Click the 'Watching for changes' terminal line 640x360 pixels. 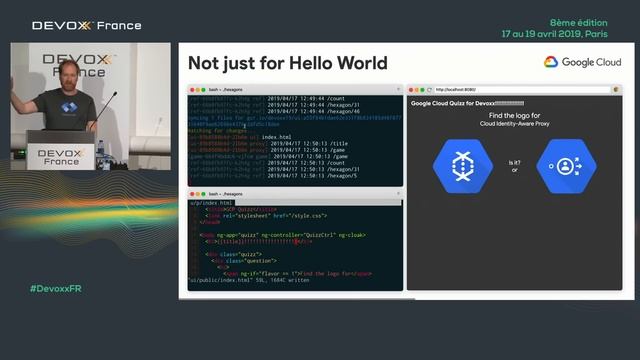coord(218,131)
